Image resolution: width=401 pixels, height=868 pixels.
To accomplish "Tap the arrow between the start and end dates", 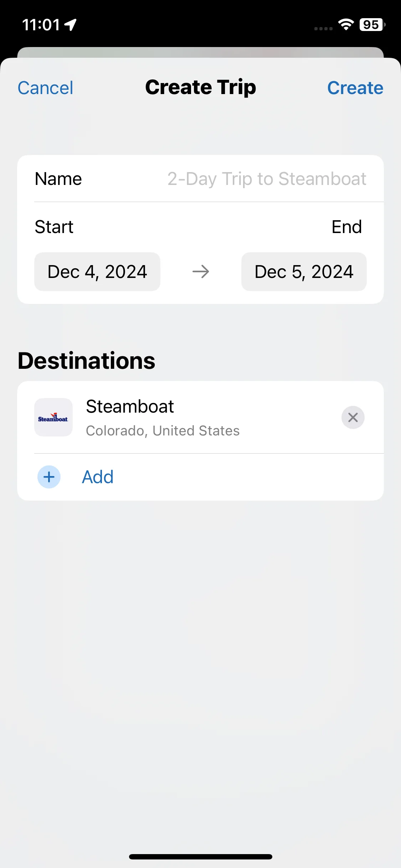I will coord(201,272).
